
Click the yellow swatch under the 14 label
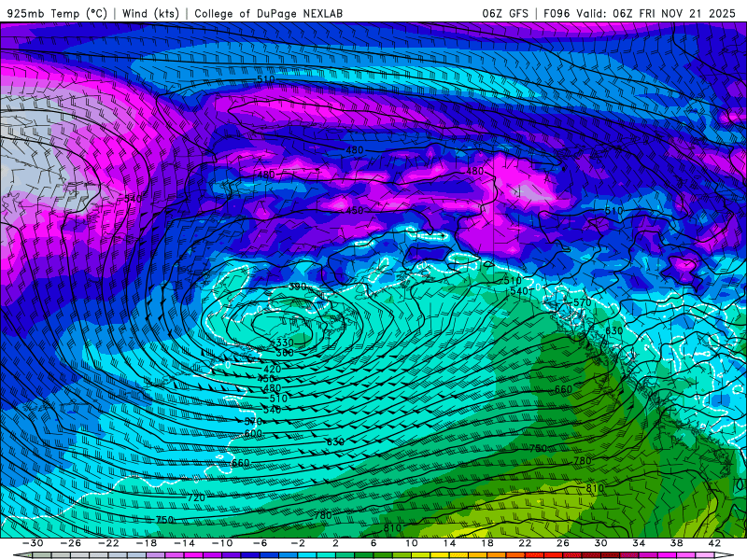coord(440,555)
